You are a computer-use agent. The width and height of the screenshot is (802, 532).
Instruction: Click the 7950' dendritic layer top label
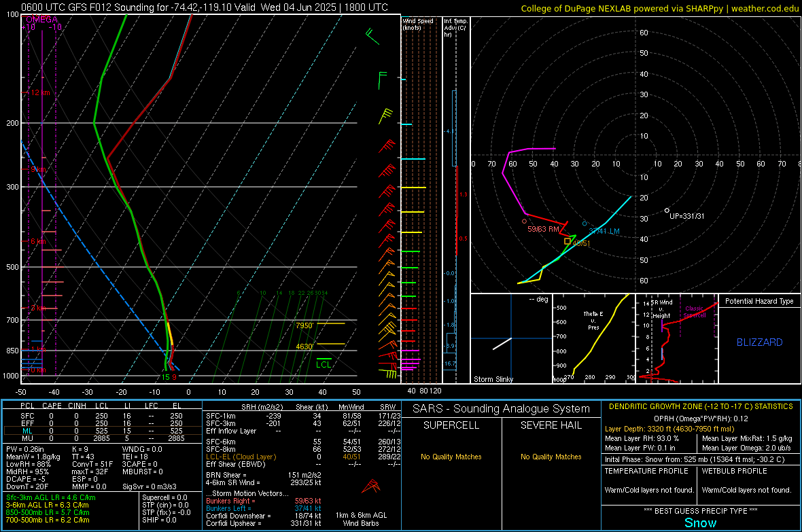304,325
